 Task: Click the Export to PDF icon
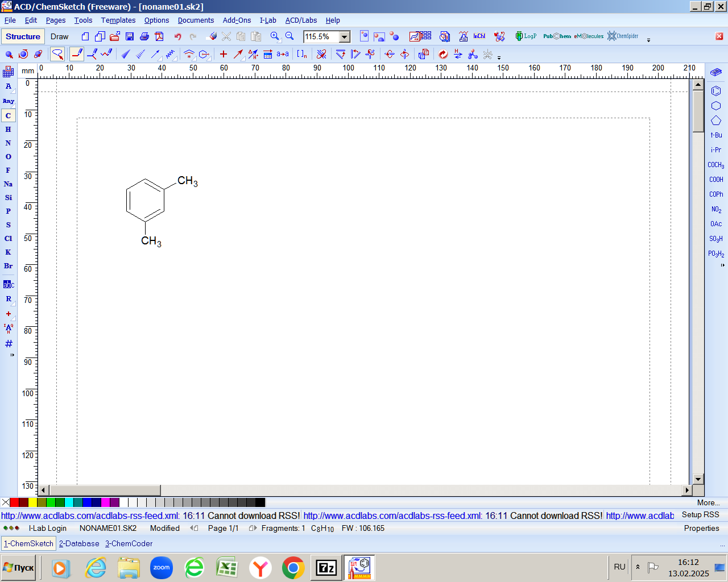159,36
